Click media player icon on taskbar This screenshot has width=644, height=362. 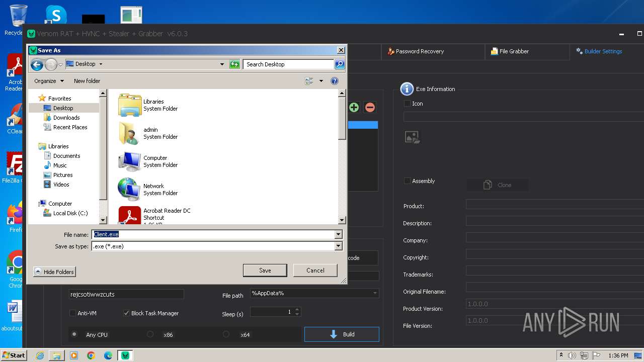click(74, 355)
